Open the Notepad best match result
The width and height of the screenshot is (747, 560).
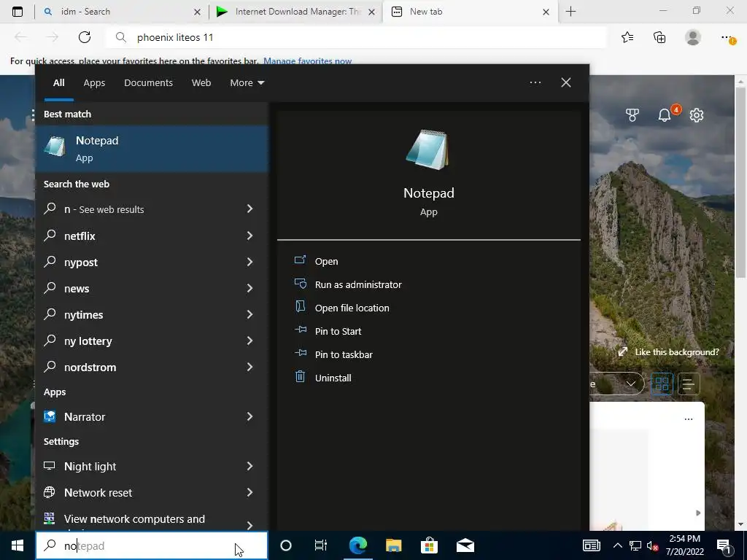(x=152, y=149)
